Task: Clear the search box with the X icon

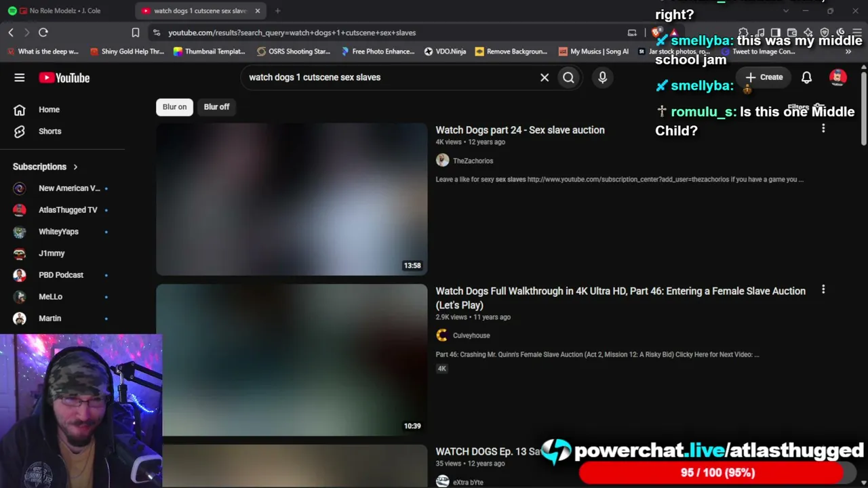Action: click(x=545, y=77)
